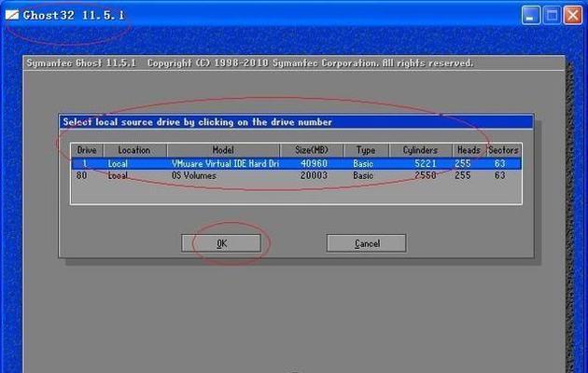This screenshot has height=373, width=588.
Task: Select drive 80 by its number
Action: point(81,175)
